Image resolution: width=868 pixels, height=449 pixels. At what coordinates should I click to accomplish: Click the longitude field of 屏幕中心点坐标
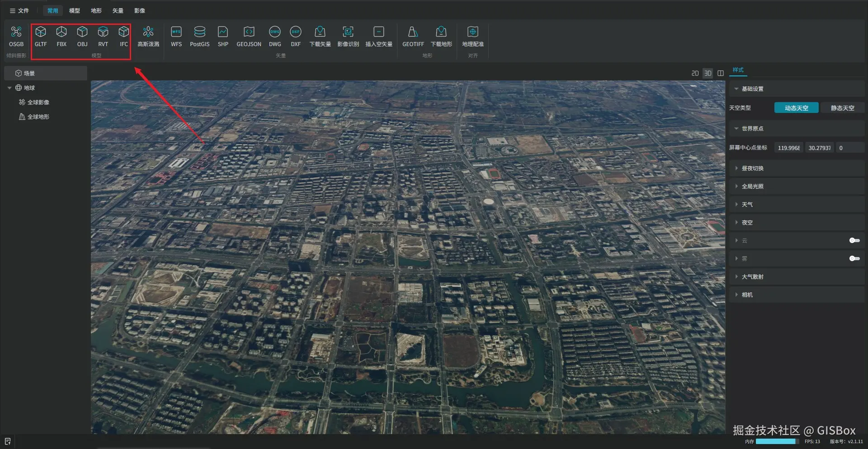pos(788,148)
